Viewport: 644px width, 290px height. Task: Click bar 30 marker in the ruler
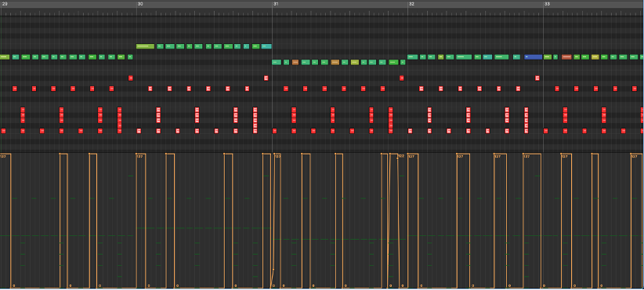click(140, 4)
